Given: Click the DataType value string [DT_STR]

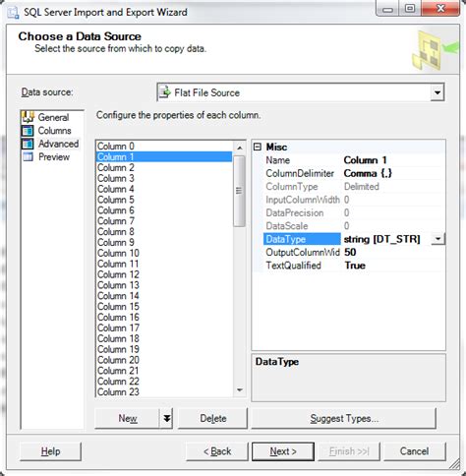Looking at the screenshot, I should coord(381,239).
